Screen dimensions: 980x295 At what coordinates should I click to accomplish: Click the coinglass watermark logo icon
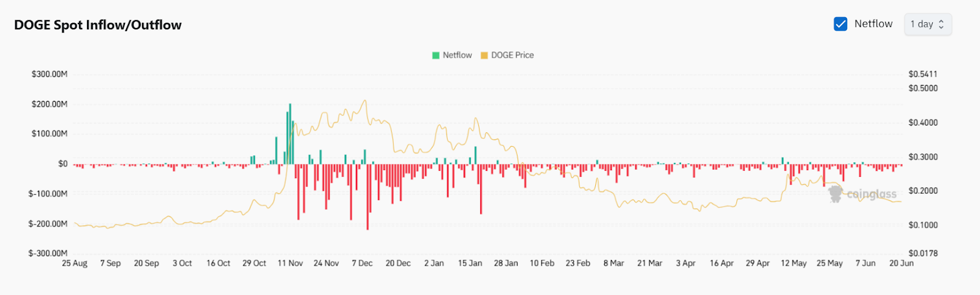point(835,194)
